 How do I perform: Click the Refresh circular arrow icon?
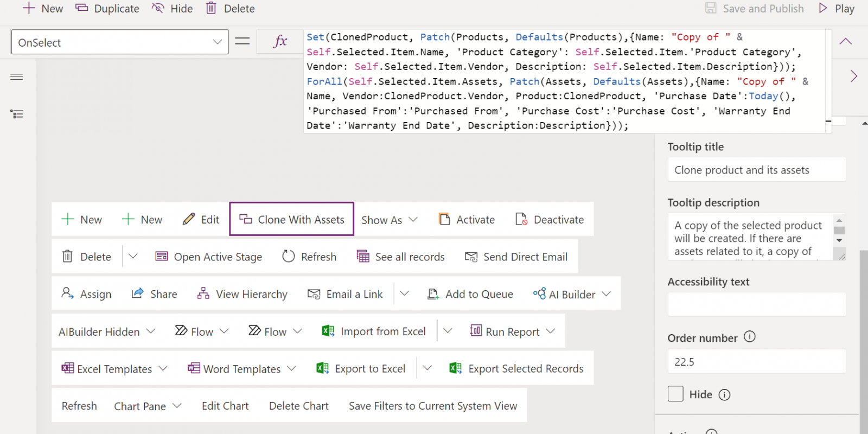click(x=289, y=257)
